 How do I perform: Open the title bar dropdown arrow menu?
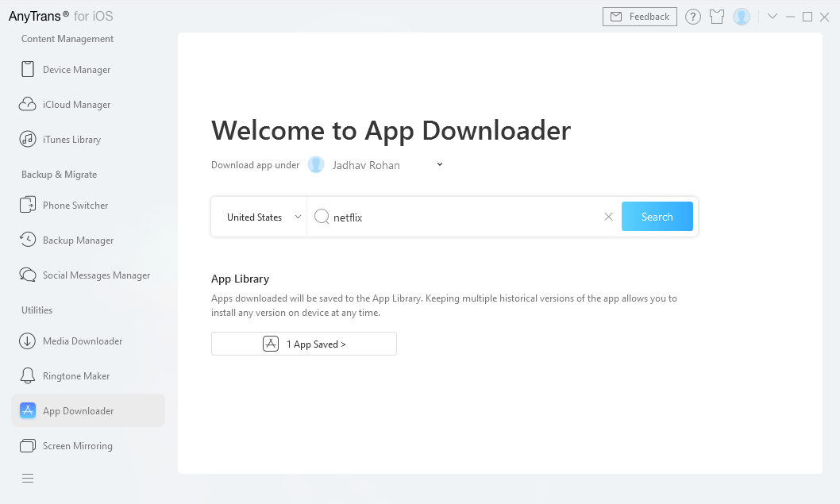772,17
